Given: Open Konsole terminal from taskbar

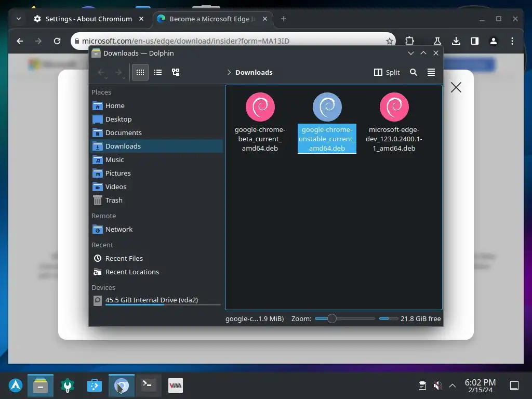Looking at the screenshot, I should tap(148, 385).
